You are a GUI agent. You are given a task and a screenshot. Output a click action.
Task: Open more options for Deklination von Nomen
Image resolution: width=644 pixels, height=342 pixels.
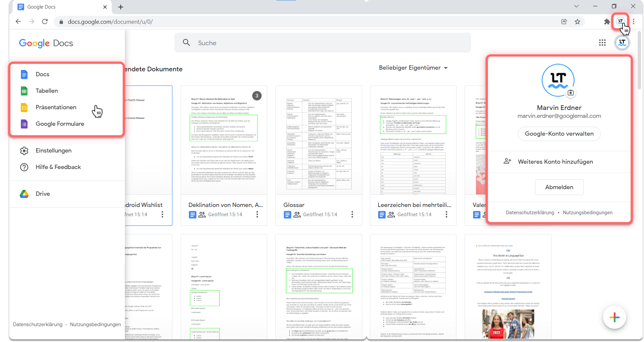(x=257, y=215)
